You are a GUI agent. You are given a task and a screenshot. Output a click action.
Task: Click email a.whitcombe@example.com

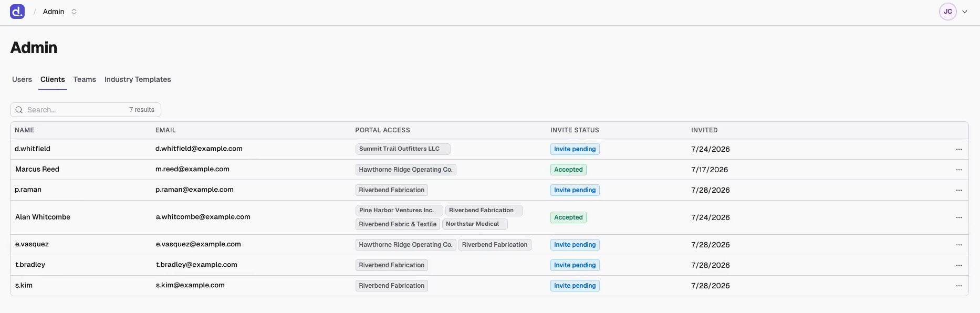(203, 217)
